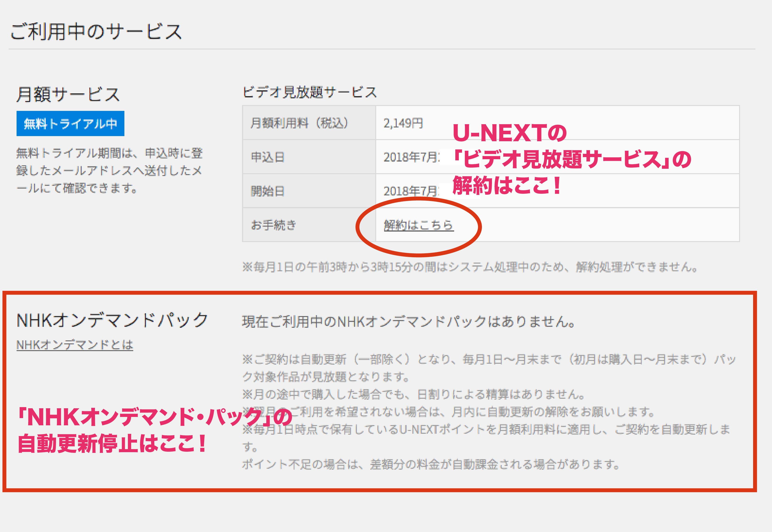Click the NHKオンデマンドパック section heading
772x532 pixels.
pyautogui.click(x=112, y=320)
